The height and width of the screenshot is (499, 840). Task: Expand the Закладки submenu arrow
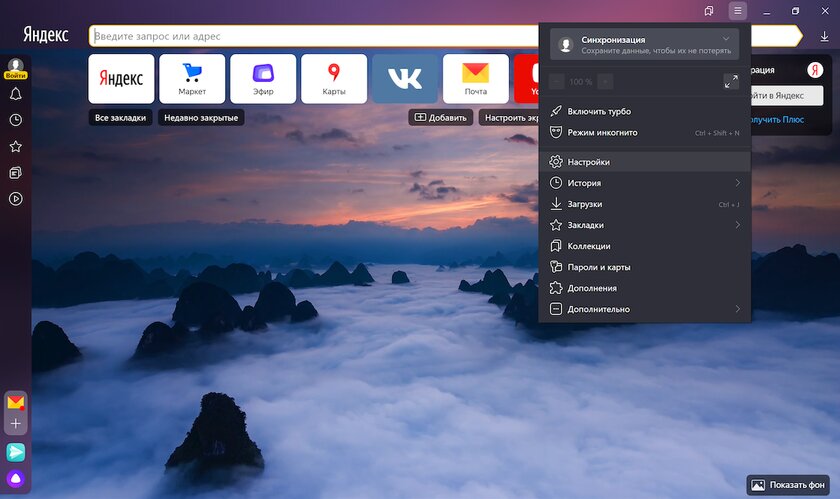pyautogui.click(x=738, y=225)
